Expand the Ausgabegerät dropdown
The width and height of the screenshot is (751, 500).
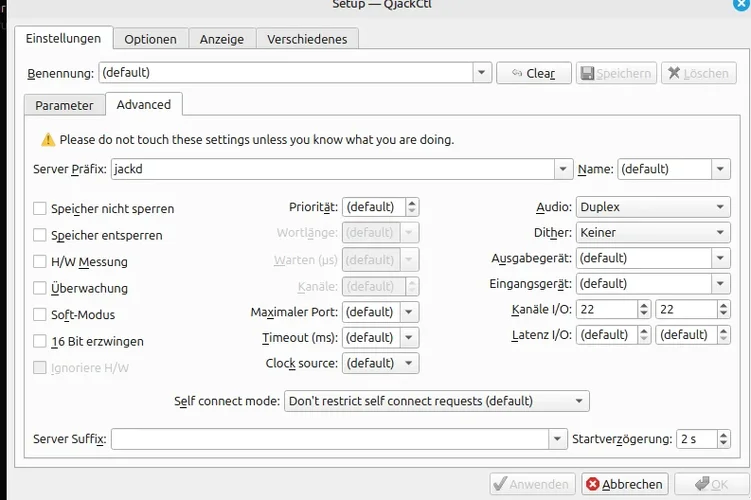(720, 258)
